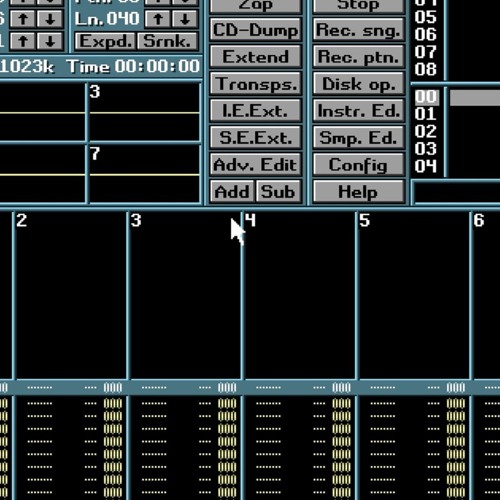Screen dimensions: 500x500
Task: Click the Extend button
Action: (256, 57)
